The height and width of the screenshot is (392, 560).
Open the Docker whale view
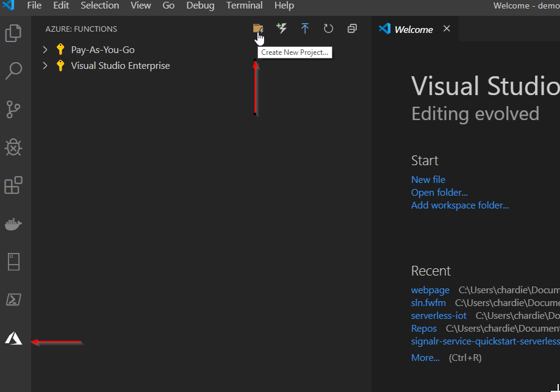click(13, 224)
